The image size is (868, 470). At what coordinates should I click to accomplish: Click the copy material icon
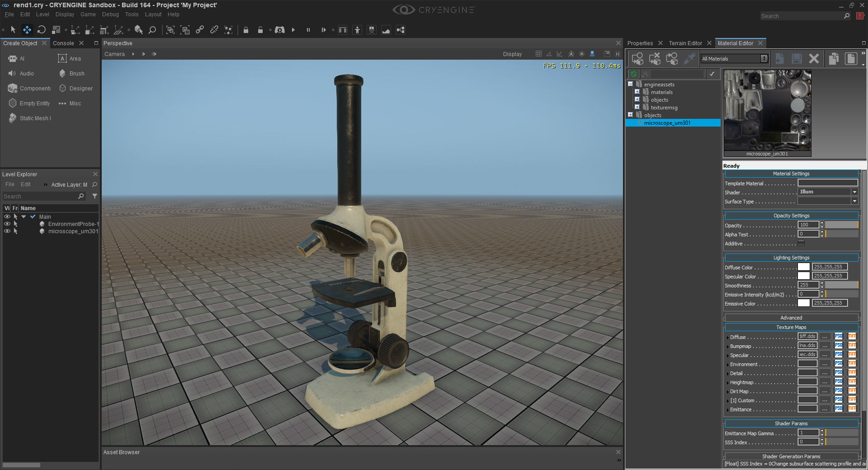(834, 59)
